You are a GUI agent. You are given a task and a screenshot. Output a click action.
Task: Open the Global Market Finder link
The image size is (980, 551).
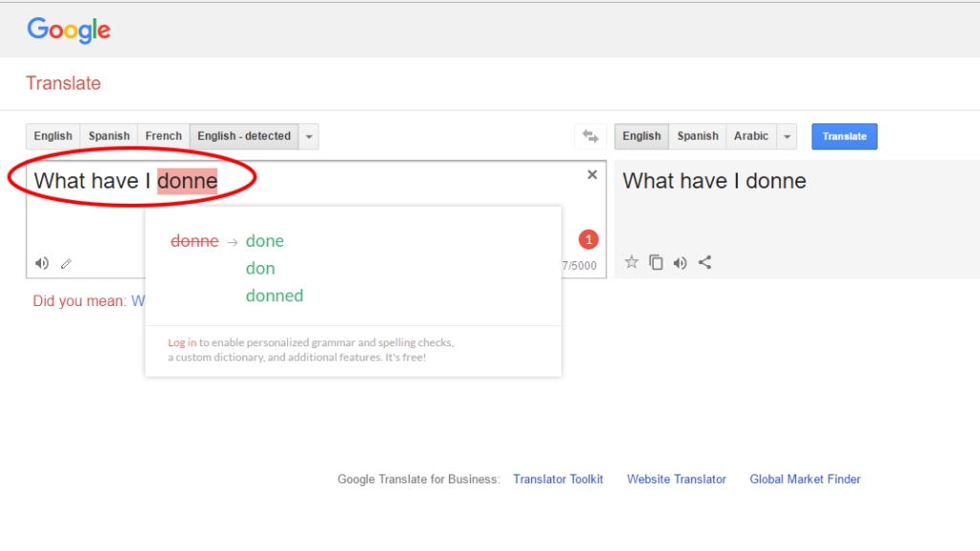[x=805, y=479]
